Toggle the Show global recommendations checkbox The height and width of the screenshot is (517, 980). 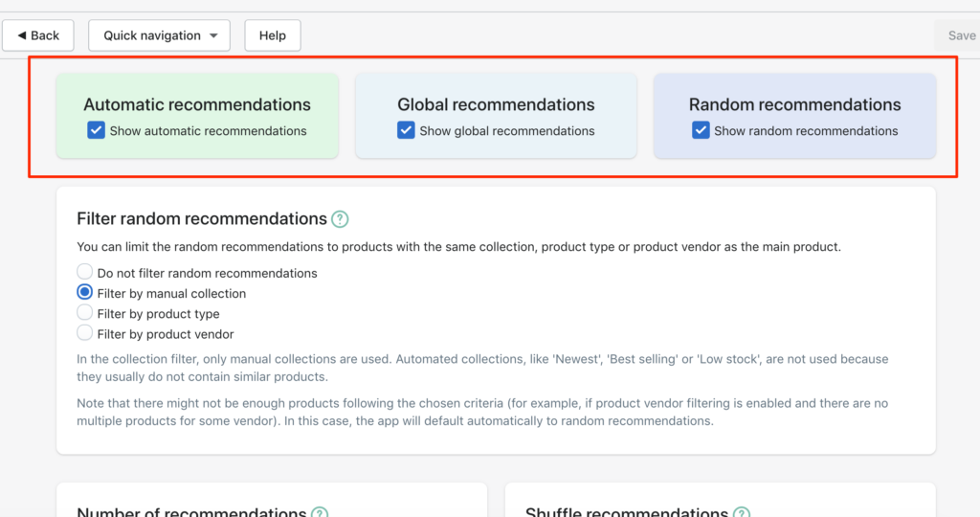[406, 130]
